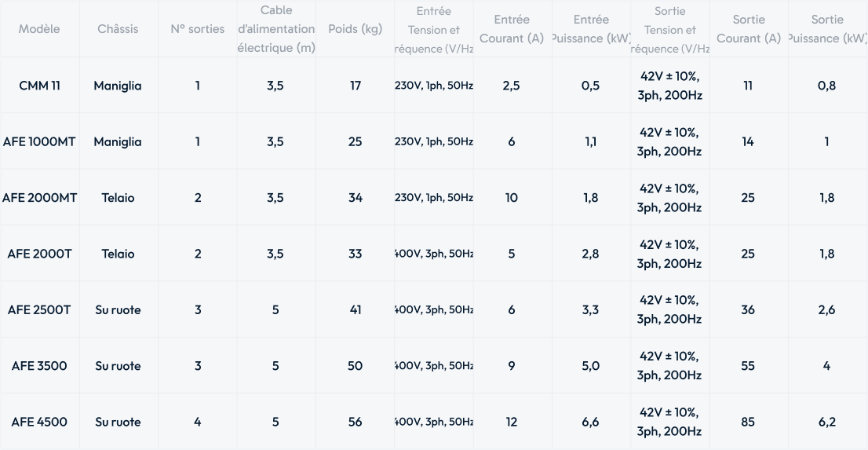Select output power value 2,6

[x=826, y=309]
